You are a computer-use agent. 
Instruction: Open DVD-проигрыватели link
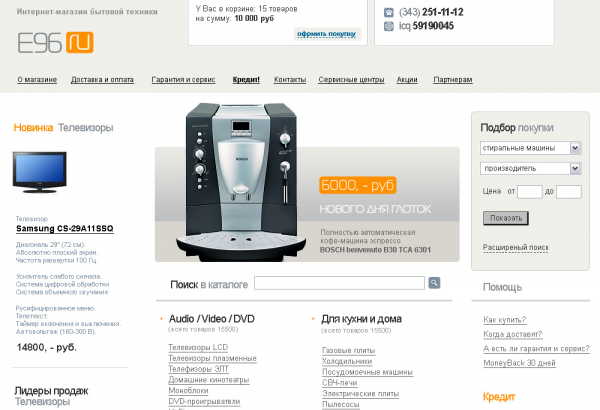click(x=204, y=401)
